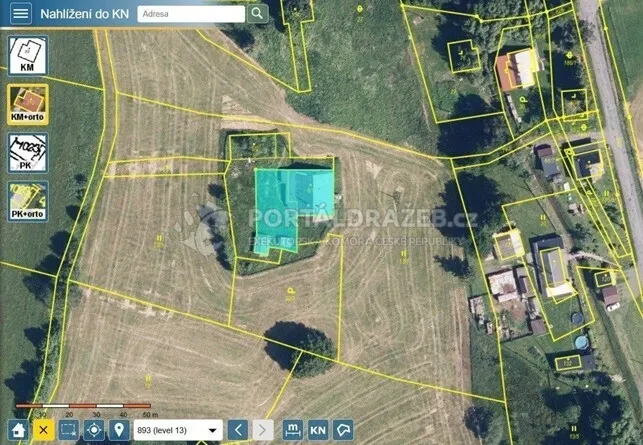Switch to the PK map layer
The height and width of the screenshot is (445, 643).
[27, 153]
